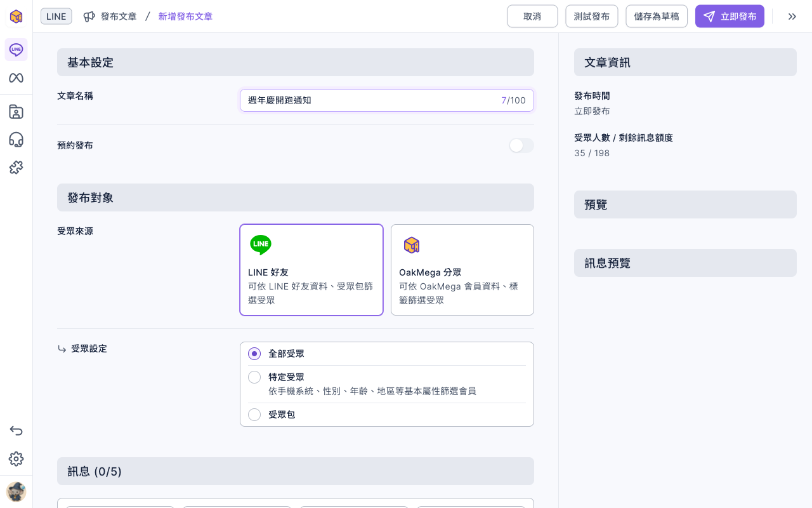Open the settings gear in sidebar
The width and height of the screenshot is (812, 508).
pos(16,458)
